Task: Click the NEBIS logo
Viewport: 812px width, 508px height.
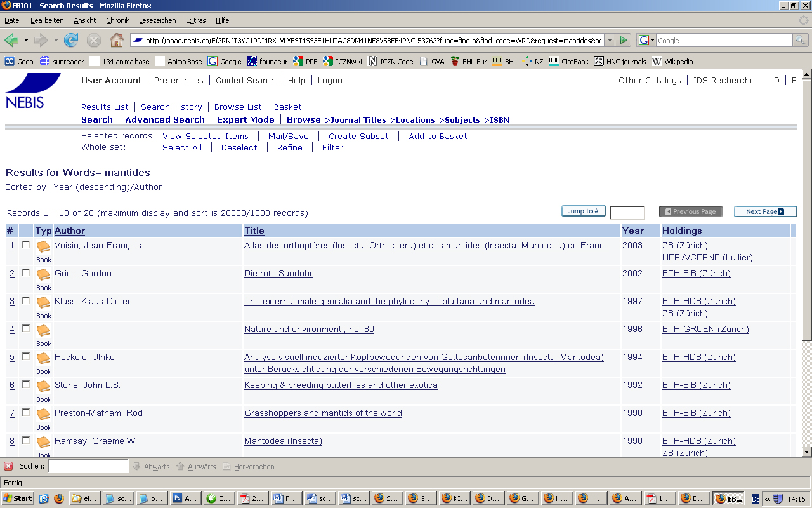Action: point(32,90)
